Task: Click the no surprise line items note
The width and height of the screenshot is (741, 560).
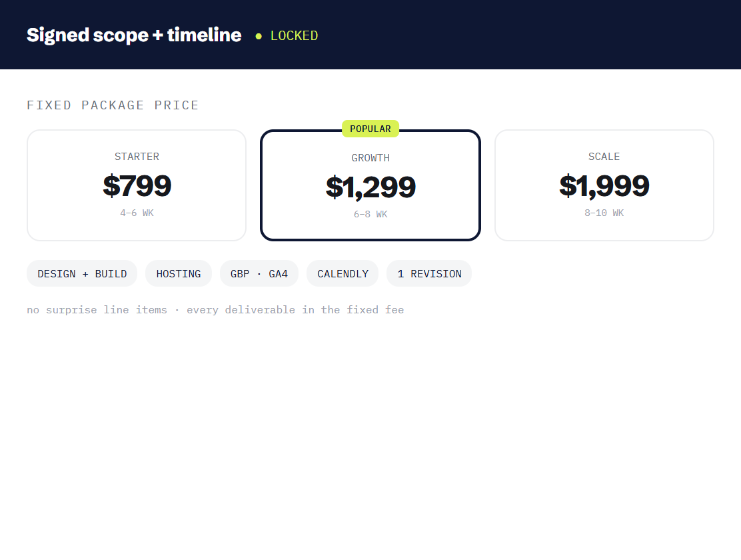Action: pos(215,310)
